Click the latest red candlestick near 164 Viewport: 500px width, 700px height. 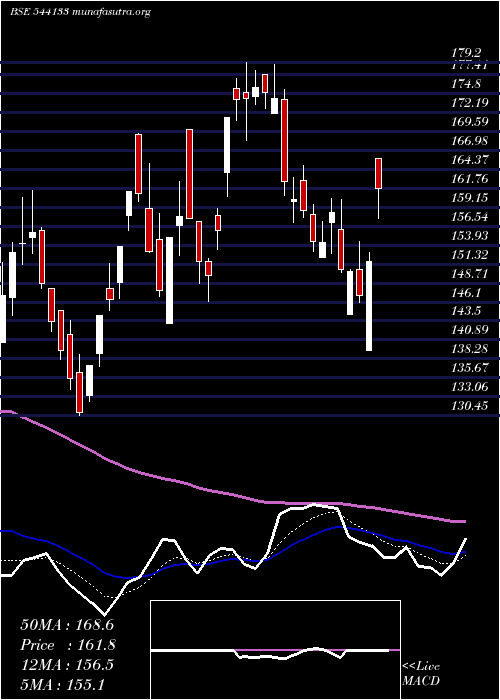point(379,173)
